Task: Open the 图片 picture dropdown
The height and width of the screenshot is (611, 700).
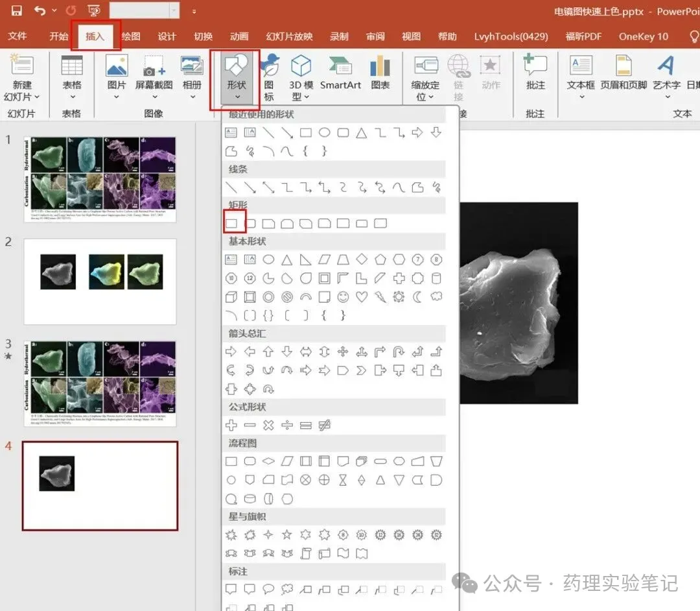Action: [117, 78]
